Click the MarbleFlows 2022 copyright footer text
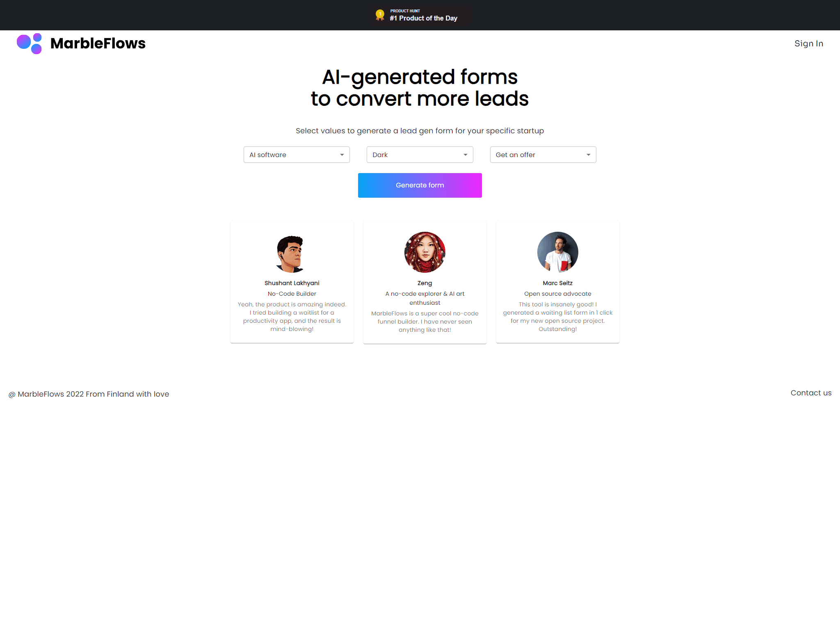 click(89, 394)
